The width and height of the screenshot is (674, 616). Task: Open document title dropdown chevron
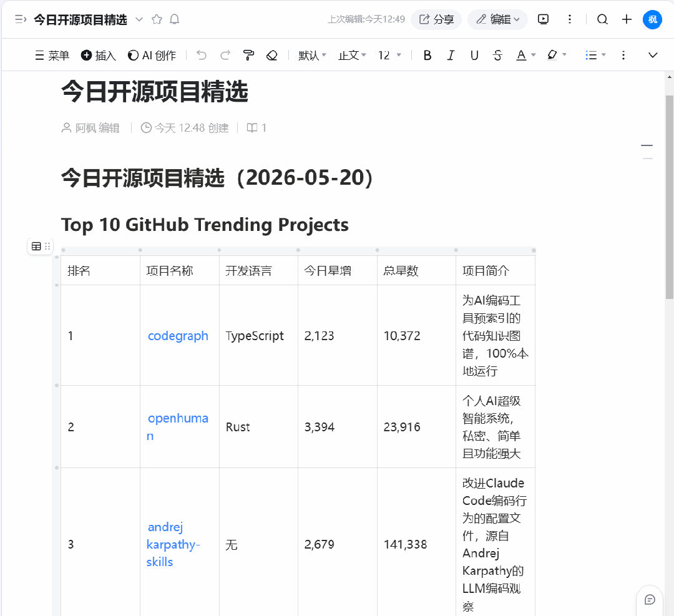tap(139, 19)
